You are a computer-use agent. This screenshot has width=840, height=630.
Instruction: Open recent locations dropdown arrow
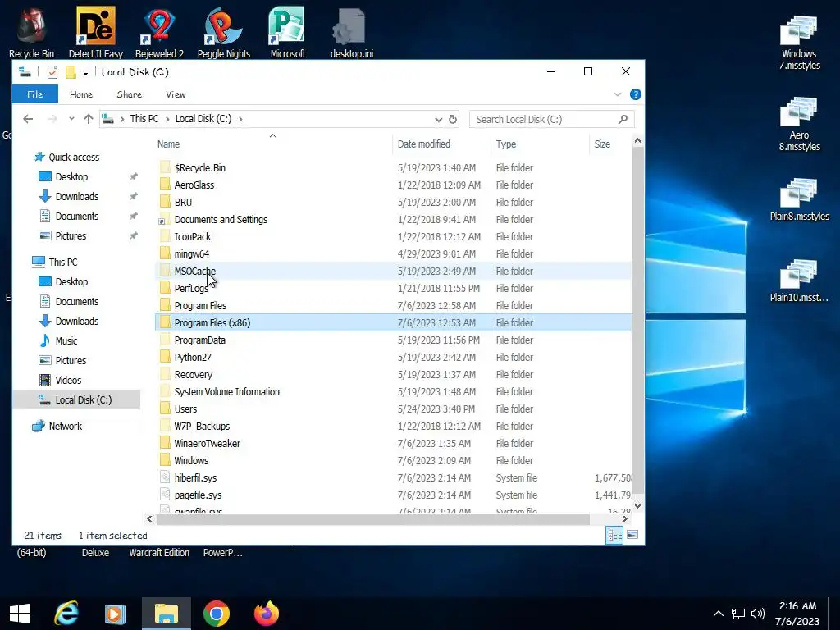click(71, 119)
